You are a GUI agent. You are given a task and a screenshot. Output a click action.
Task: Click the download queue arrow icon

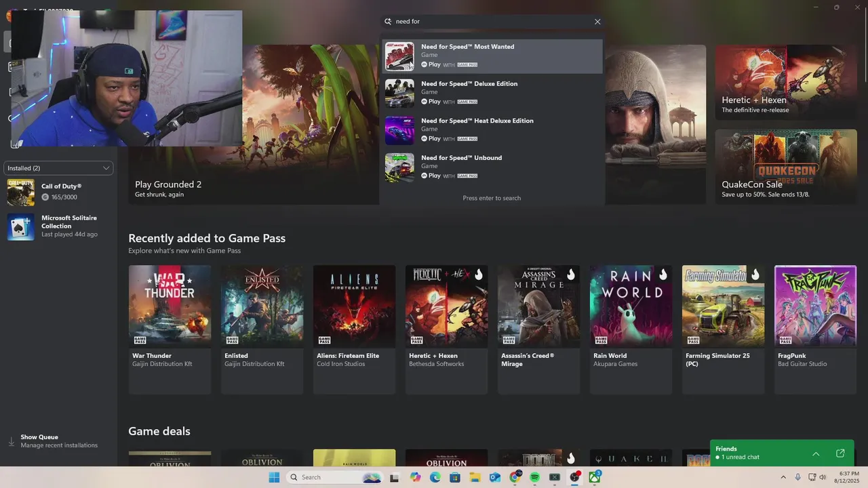tap(11, 441)
